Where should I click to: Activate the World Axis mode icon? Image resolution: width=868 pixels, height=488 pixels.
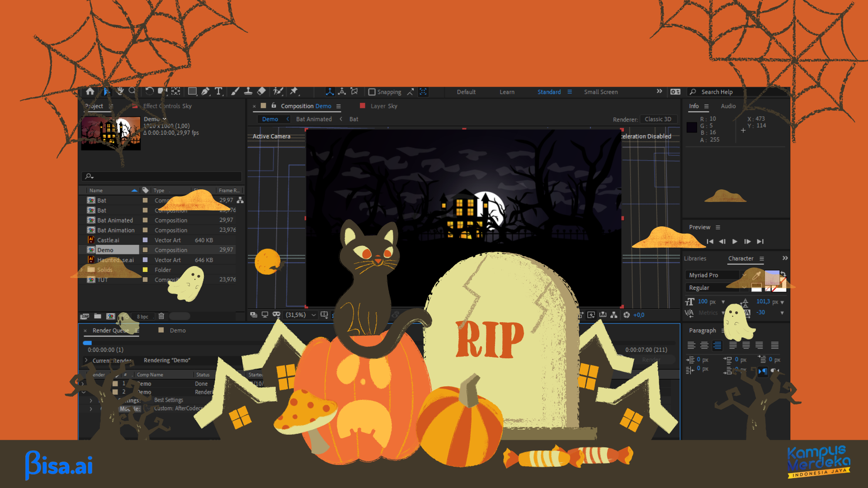point(342,92)
